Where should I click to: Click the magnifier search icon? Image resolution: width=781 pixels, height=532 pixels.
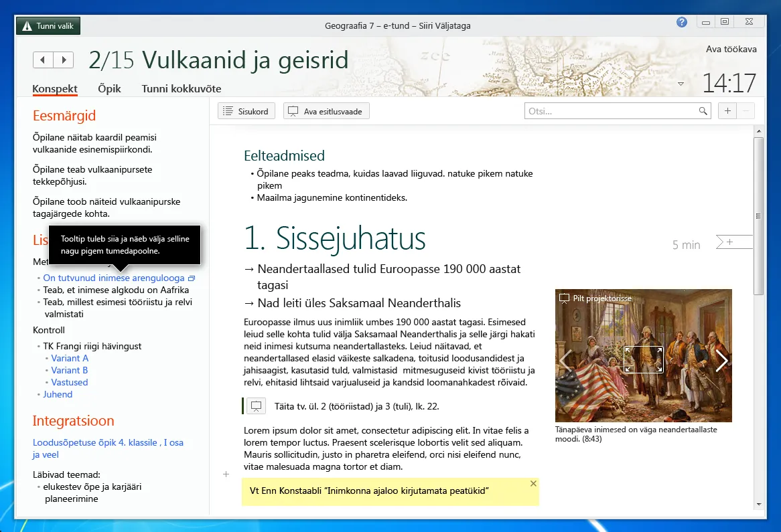pyautogui.click(x=703, y=111)
